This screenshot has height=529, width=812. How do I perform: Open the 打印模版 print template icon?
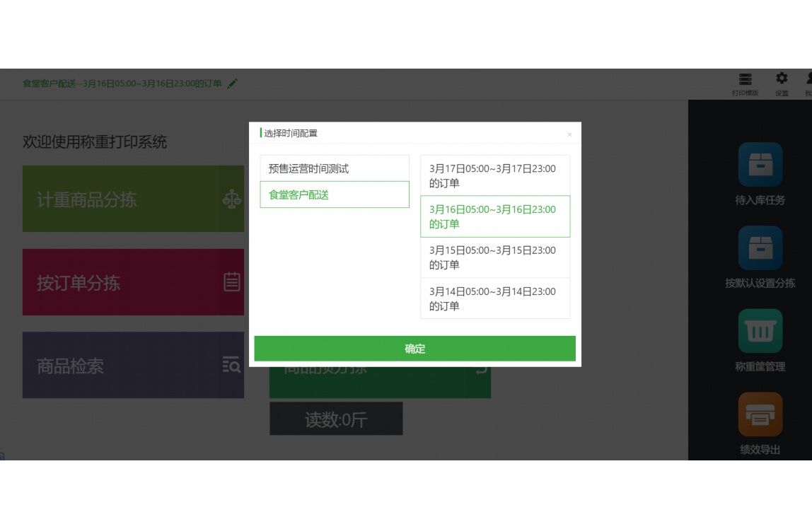pos(745,79)
